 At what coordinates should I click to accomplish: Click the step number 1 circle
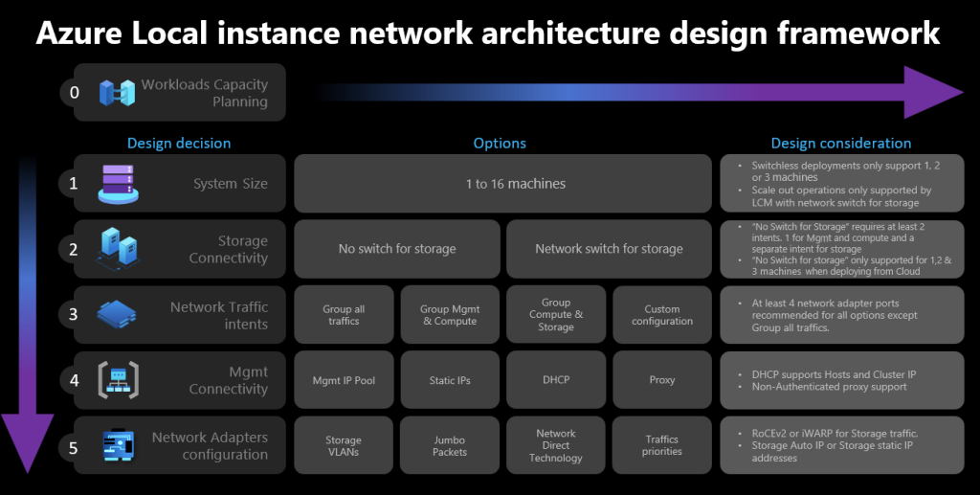tap(74, 184)
